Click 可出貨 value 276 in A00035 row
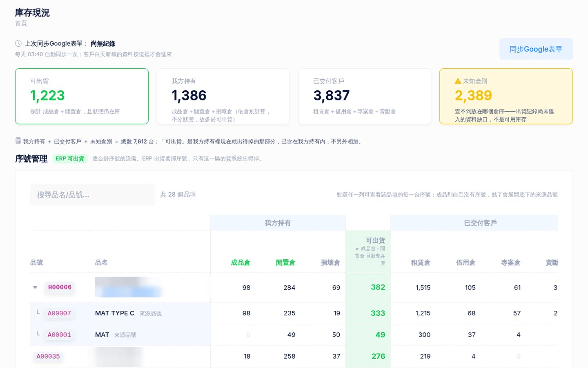 click(x=378, y=357)
